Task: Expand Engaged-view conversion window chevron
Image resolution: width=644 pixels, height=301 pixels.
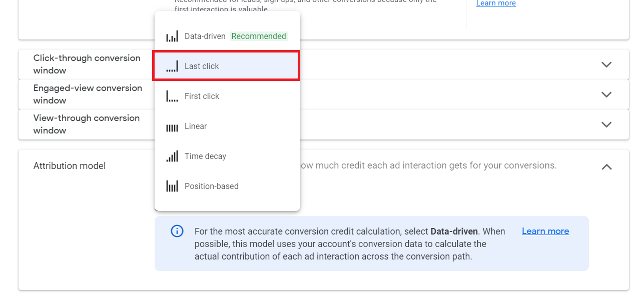Action: (606, 94)
